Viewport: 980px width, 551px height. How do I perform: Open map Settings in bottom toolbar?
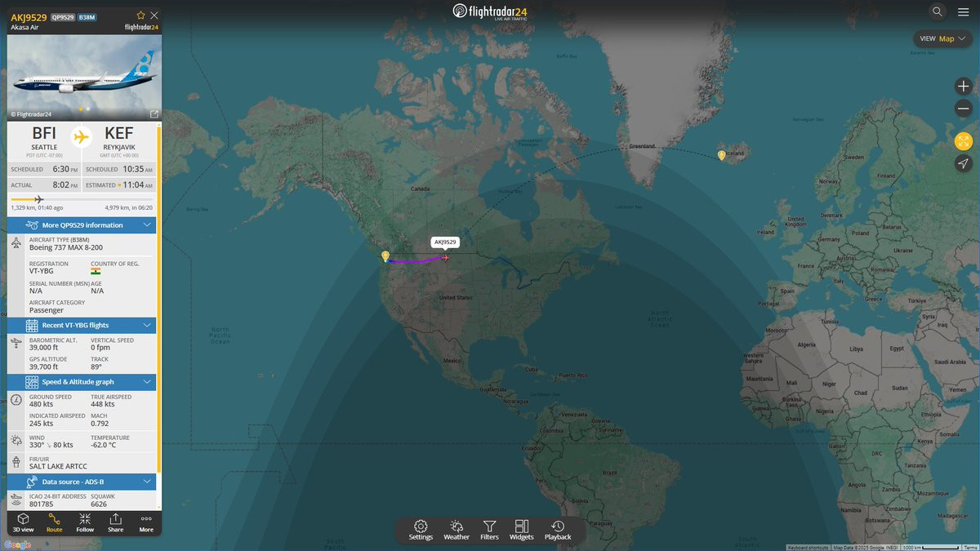pyautogui.click(x=421, y=530)
